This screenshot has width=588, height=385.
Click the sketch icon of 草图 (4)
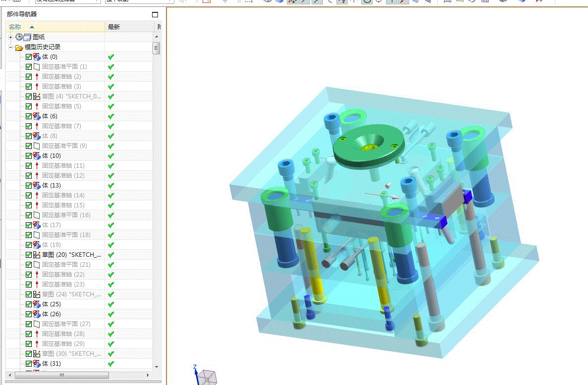click(x=36, y=96)
